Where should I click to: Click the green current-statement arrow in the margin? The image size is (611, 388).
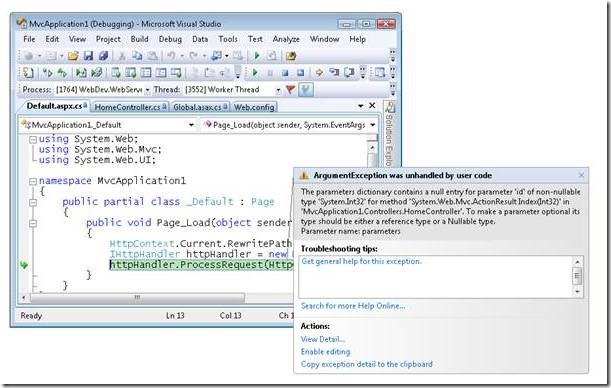24,265
